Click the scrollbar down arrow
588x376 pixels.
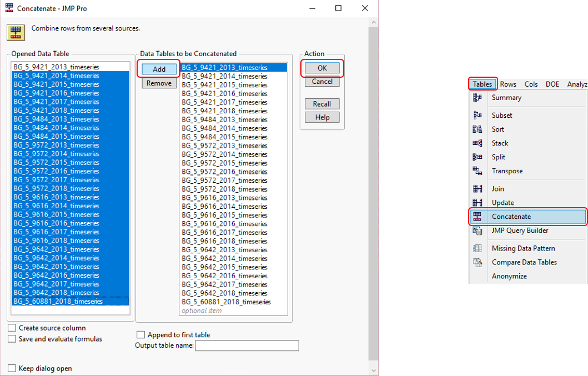click(x=373, y=370)
